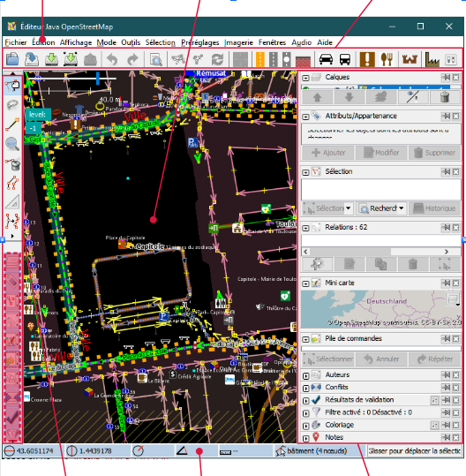
Task: Collapse the Mini carte panel
Action: [305, 283]
